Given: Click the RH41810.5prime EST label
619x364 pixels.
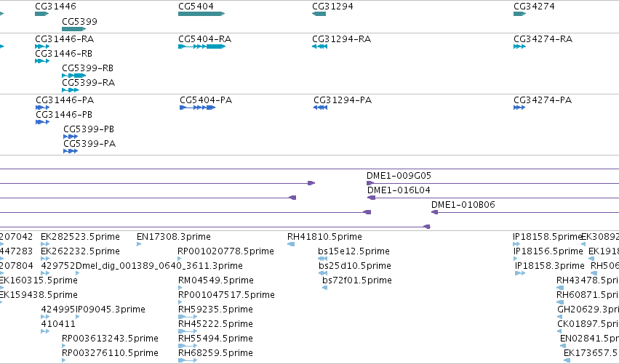Looking at the screenshot, I should pyautogui.click(x=324, y=237).
